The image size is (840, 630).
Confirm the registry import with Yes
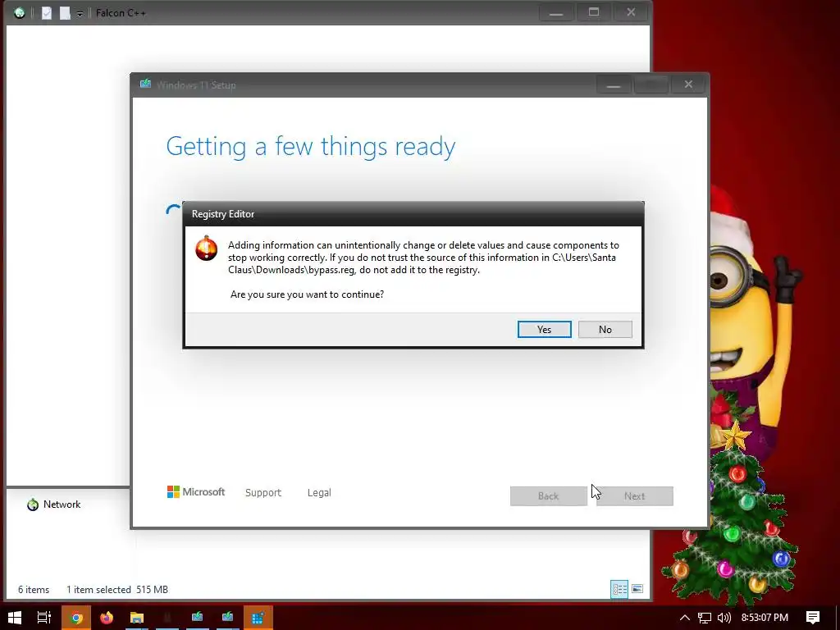[x=545, y=330]
